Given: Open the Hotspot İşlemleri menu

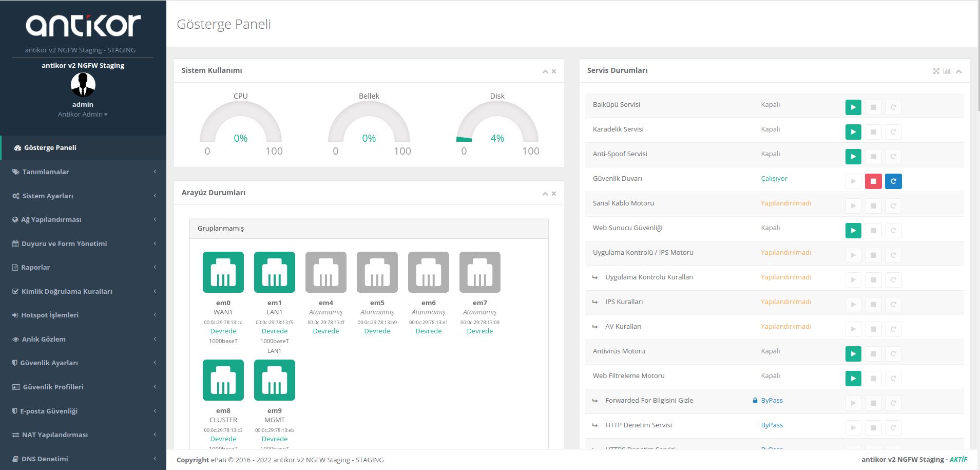Looking at the screenshot, I should [x=83, y=315].
